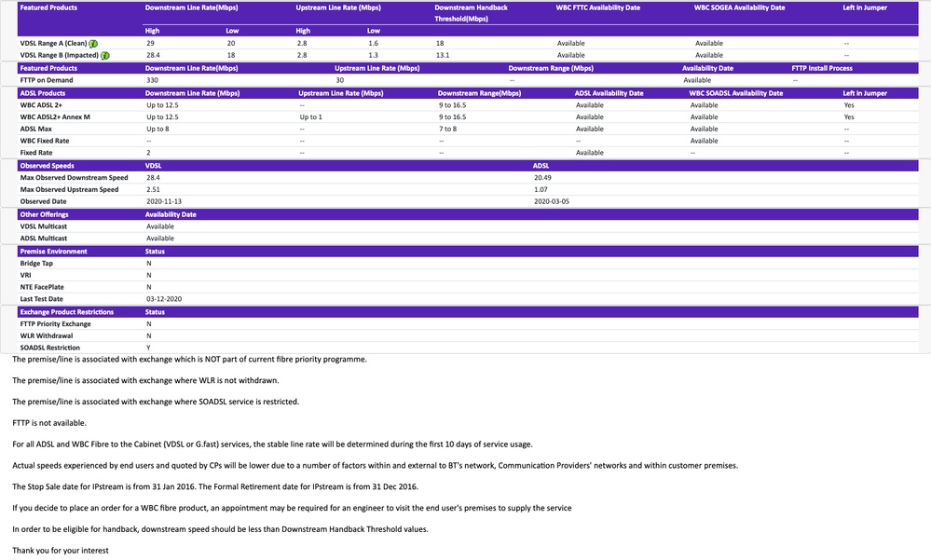Select Max Observed Downstream Speed row label
Viewport: 931px width, 560px height.
tap(74, 177)
